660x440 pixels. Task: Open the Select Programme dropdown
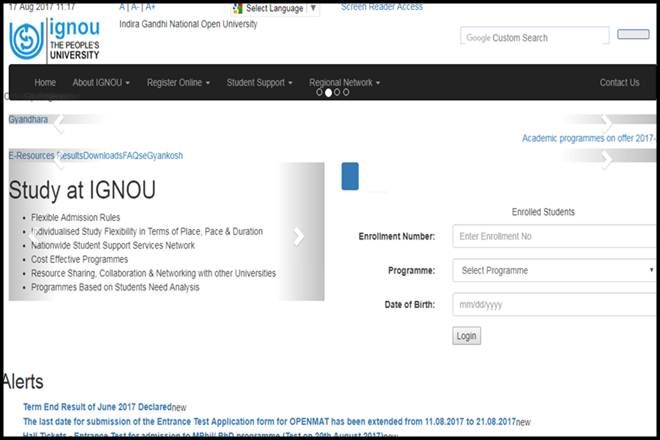coord(555,270)
